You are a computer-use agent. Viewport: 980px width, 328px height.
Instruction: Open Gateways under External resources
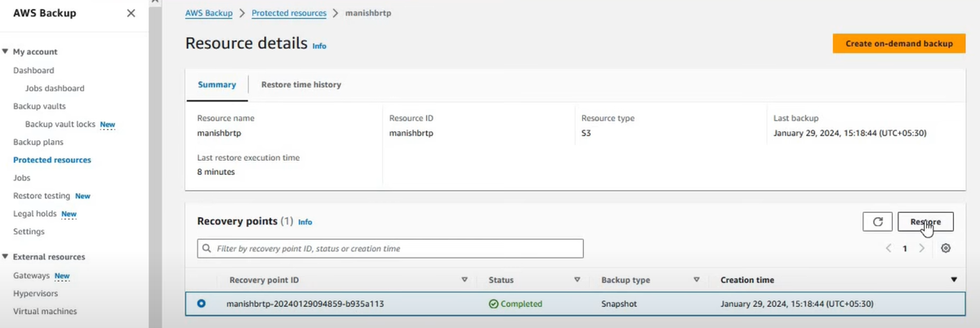point(31,276)
